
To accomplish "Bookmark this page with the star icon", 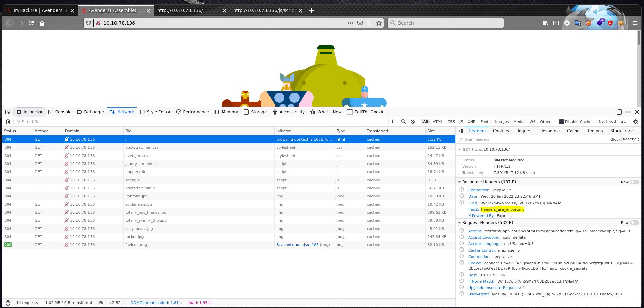I will (379, 23).
